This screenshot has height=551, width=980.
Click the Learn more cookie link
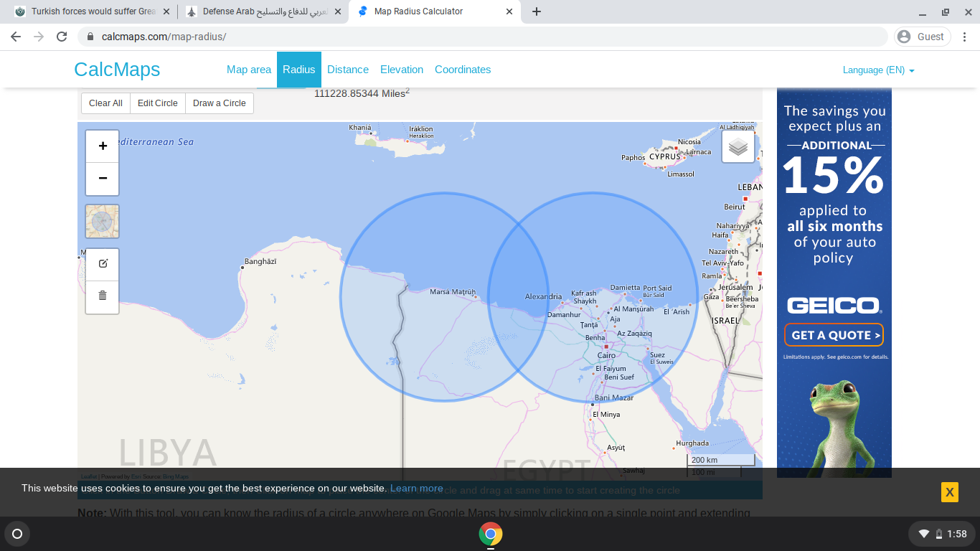[417, 489]
